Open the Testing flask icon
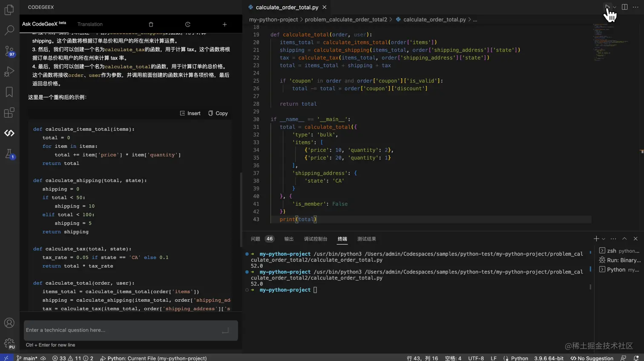This screenshot has width=644, height=361. [9, 154]
